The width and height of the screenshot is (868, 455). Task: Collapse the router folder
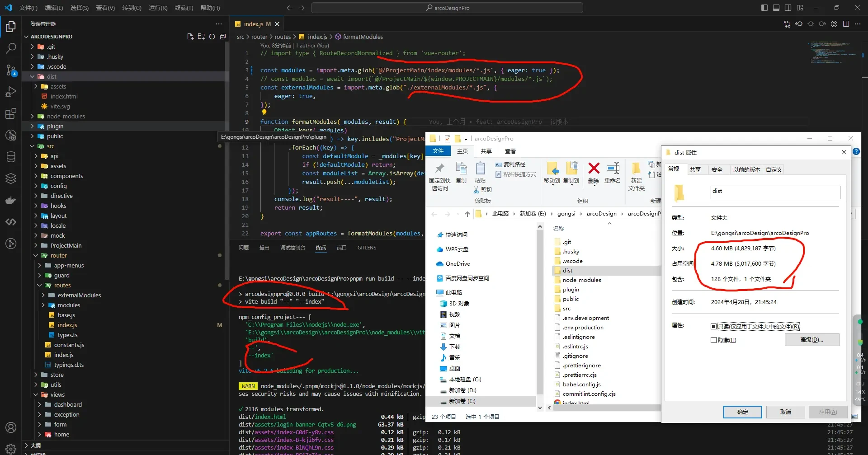36,255
